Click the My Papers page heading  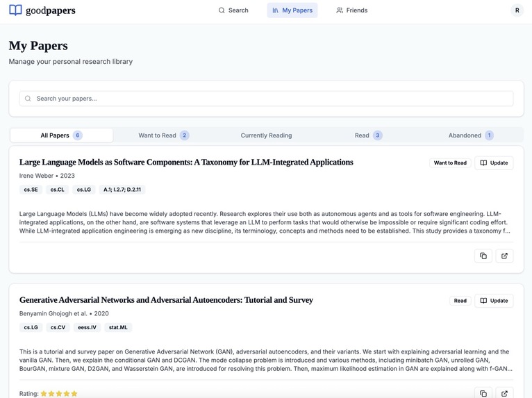38,45
